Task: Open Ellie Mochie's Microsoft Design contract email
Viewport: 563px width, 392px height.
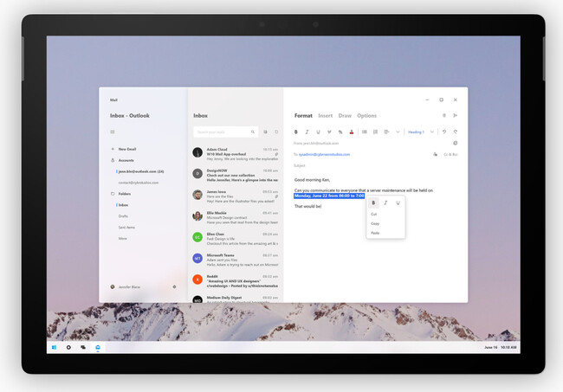Action: click(236, 217)
